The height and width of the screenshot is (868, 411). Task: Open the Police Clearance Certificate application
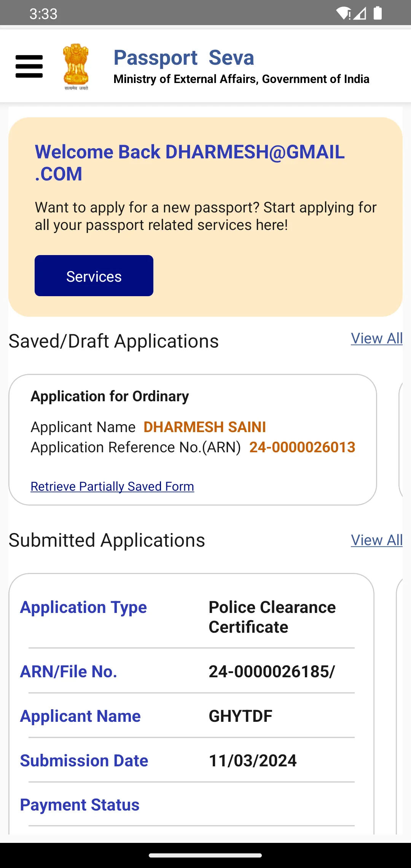coord(272,617)
